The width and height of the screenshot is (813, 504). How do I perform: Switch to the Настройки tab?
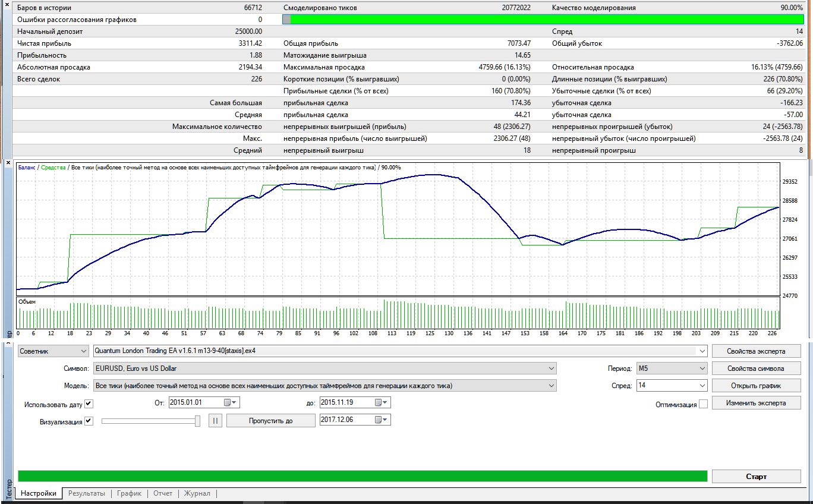(39, 493)
